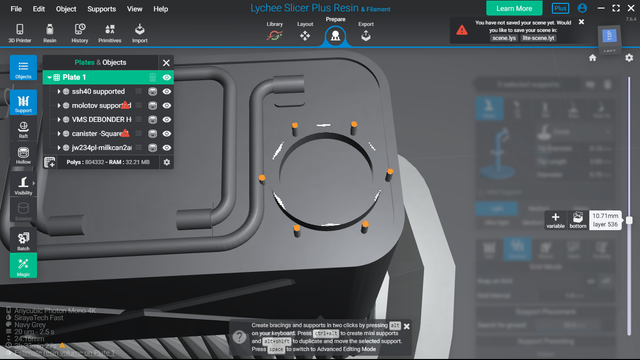The height and width of the screenshot is (360, 640).
Task: Open the 3D Printer settings
Action: pos(20,33)
